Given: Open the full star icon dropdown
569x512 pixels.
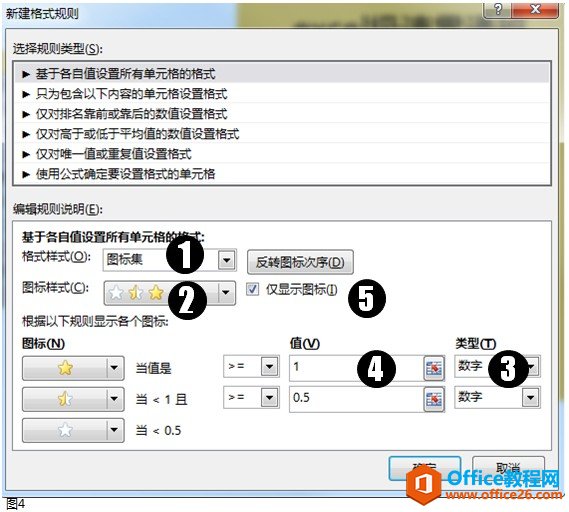Looking at the screenshot, I should pyautogui.click(x=114, y=368).
